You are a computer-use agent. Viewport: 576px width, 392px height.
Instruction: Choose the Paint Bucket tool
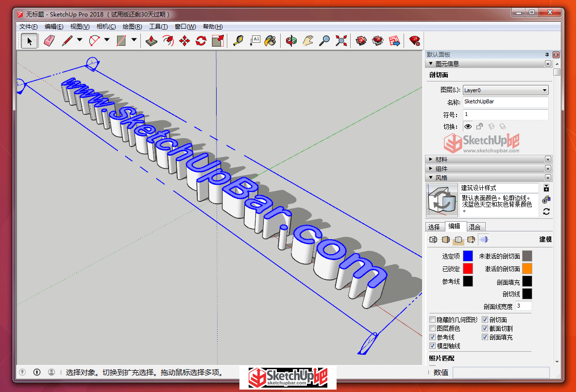click(x=271, y=41)
